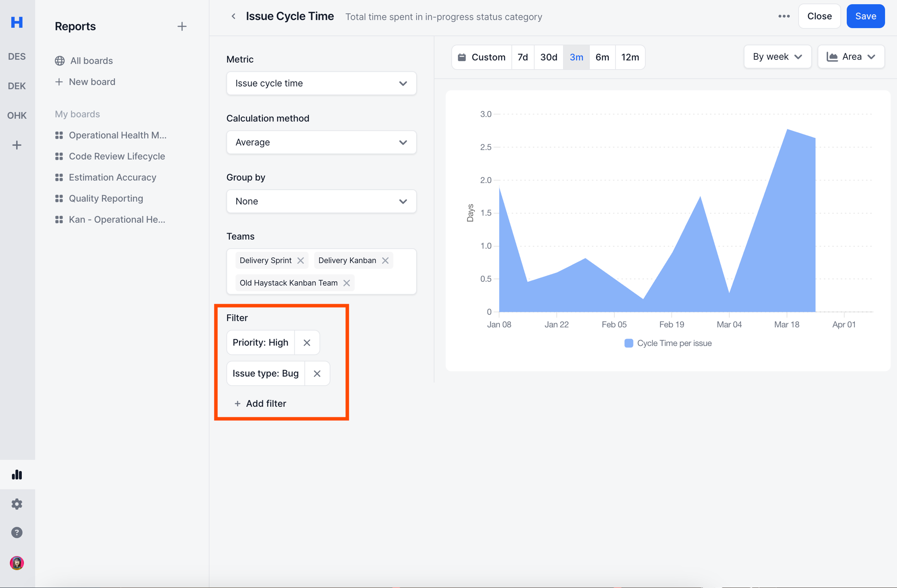Open the three-dot more options menu
This screenshot has height=588, width=897.
(784, 16)
